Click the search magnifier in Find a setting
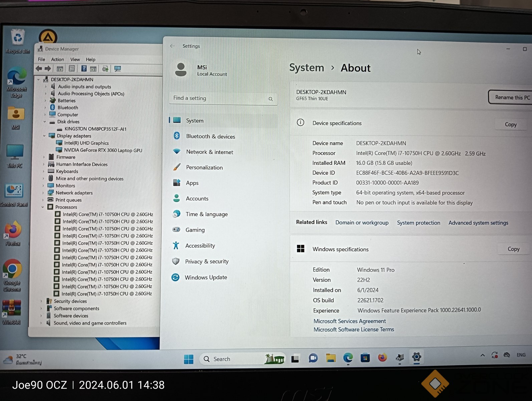Viewport: 532px width, 401px height. (271, 99)
